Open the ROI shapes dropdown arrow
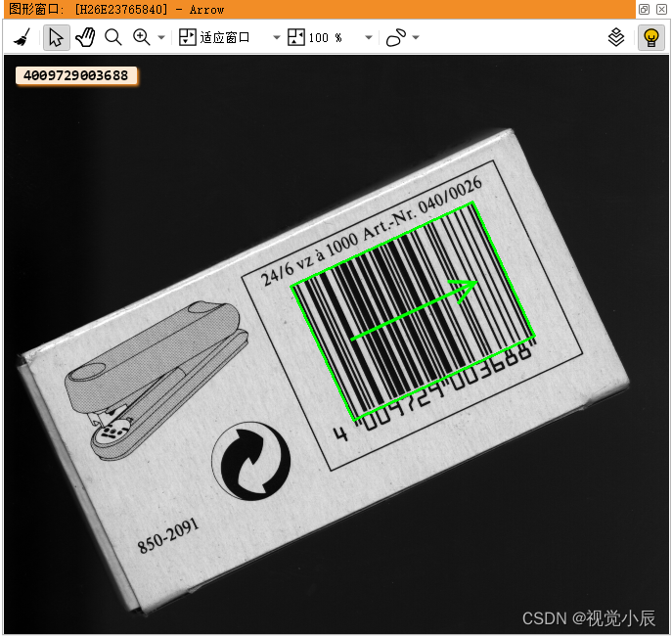The height and width of the screenshot is (637, 672). pyautogui.click(x=416, y=38)
